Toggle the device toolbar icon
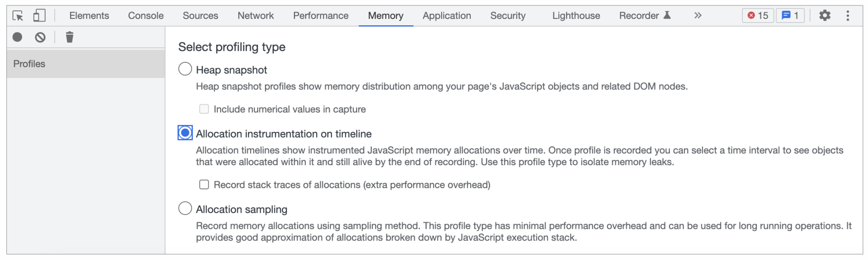This screenshot has width=868, height=260. point(39,16)
